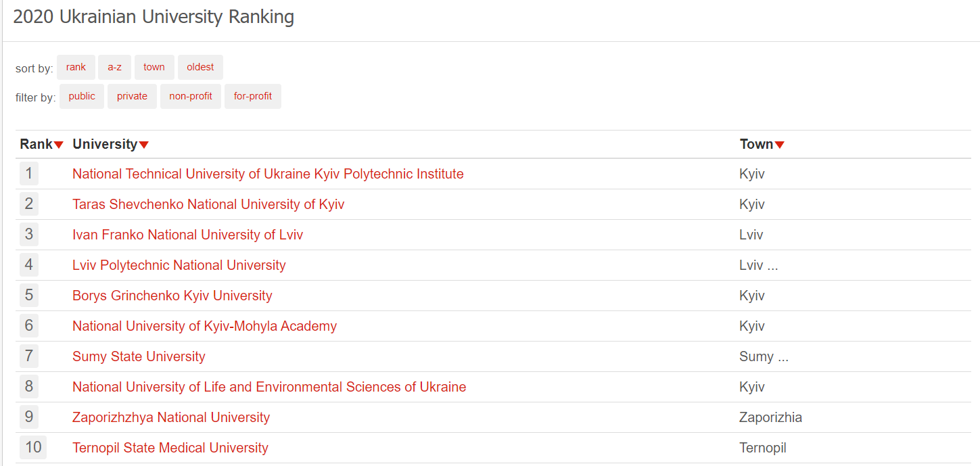Open Borys Grinchenko Kyiv University link
This screenshot has width=980, height=466.
[172, 296]
